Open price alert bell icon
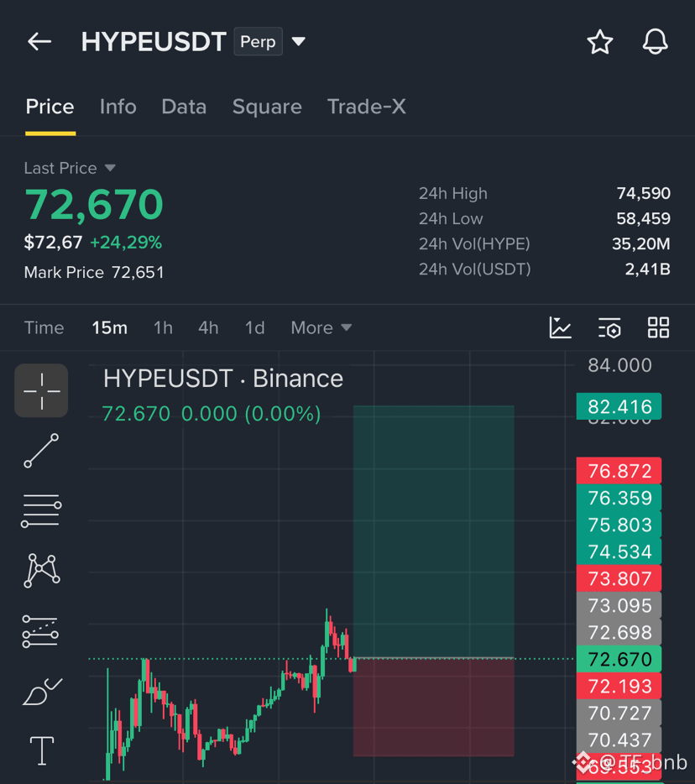This screenshot has width=695, height=784. tap(655, 41)
